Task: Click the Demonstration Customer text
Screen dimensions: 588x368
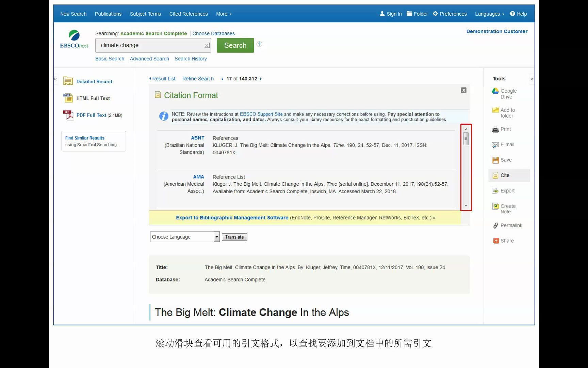Action: [497, 31]
